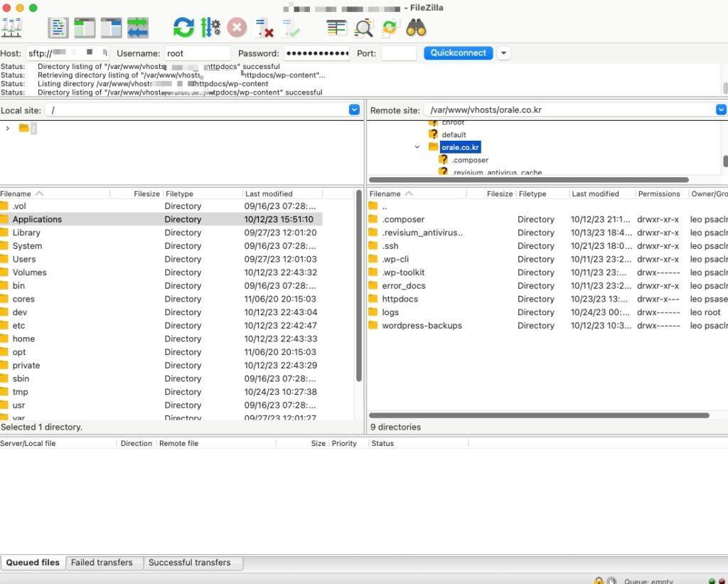This screenshot has width=728, height=584.
Task: Toggle the local directory tree view
Action: 85,28
